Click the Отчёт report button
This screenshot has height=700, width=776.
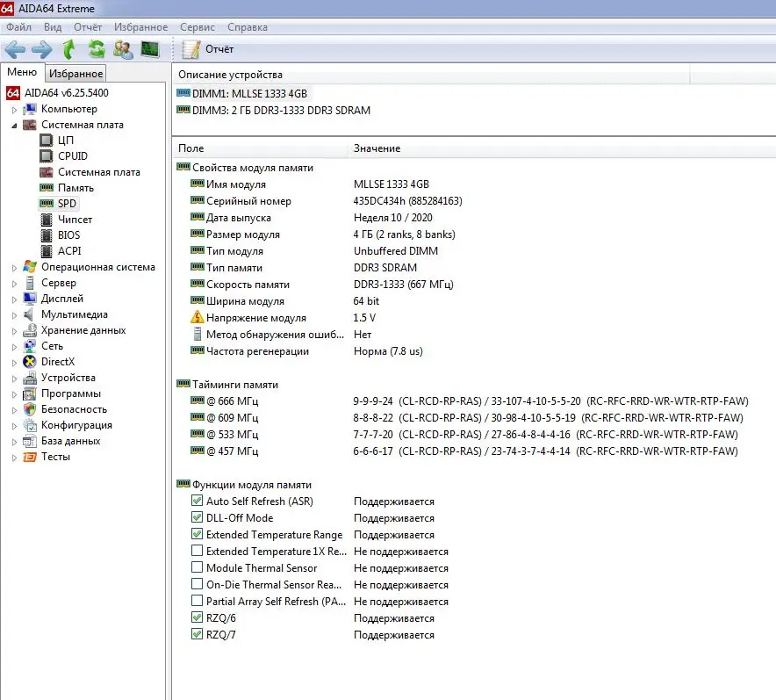[208, 49]
